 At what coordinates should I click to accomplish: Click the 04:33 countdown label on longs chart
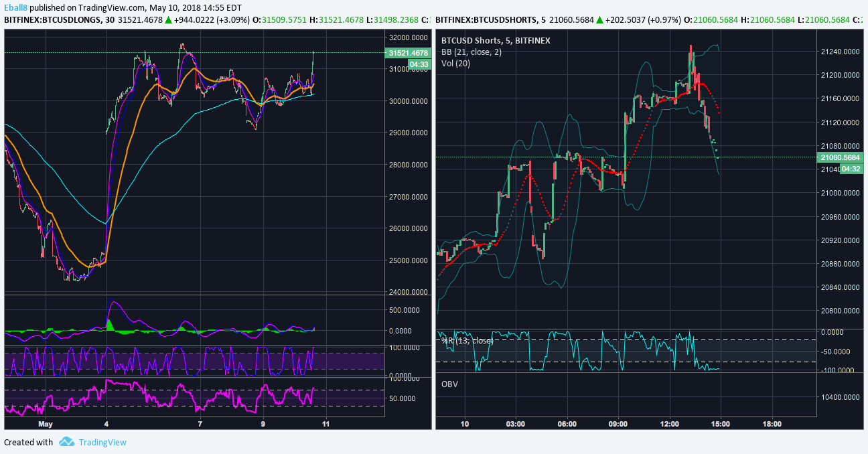pos(419,64)
